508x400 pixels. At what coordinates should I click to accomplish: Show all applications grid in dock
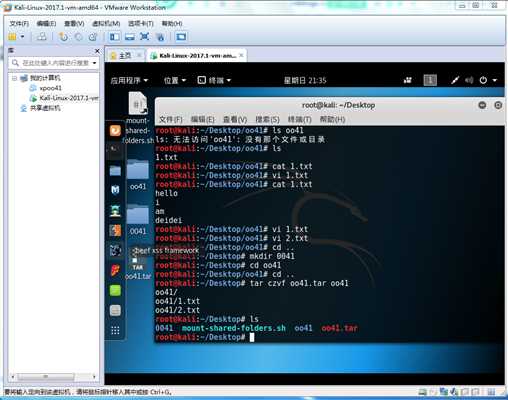[x=115, y=330]
